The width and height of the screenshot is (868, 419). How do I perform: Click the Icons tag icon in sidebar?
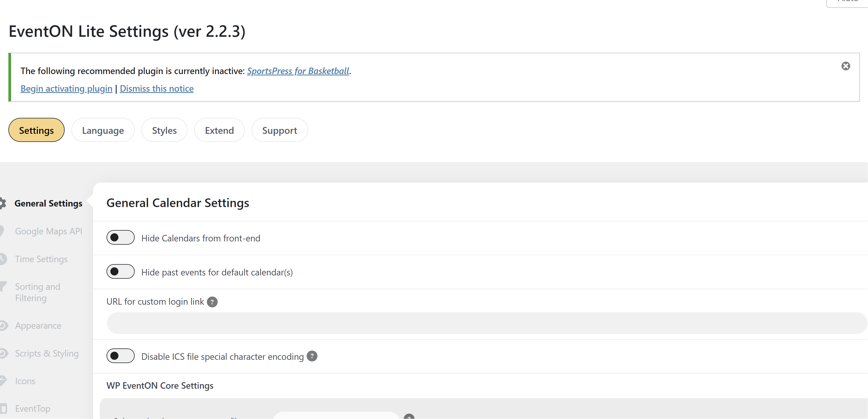pos(3,381)
